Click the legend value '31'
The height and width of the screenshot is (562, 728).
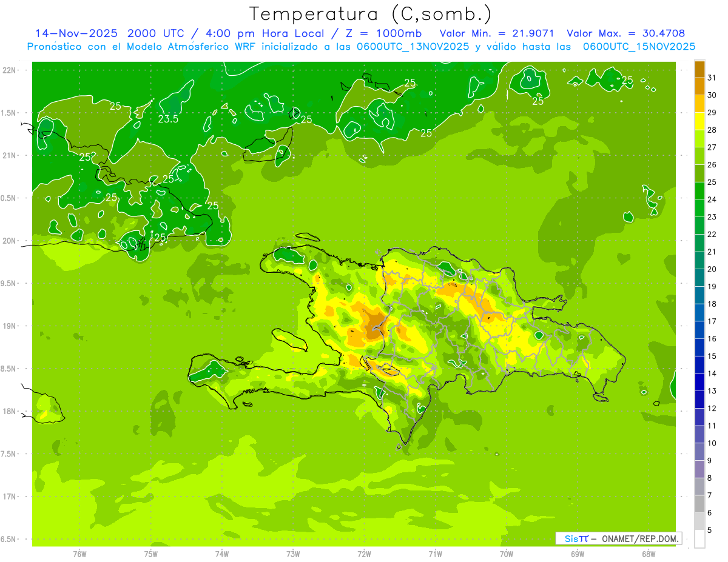[712, 77]
